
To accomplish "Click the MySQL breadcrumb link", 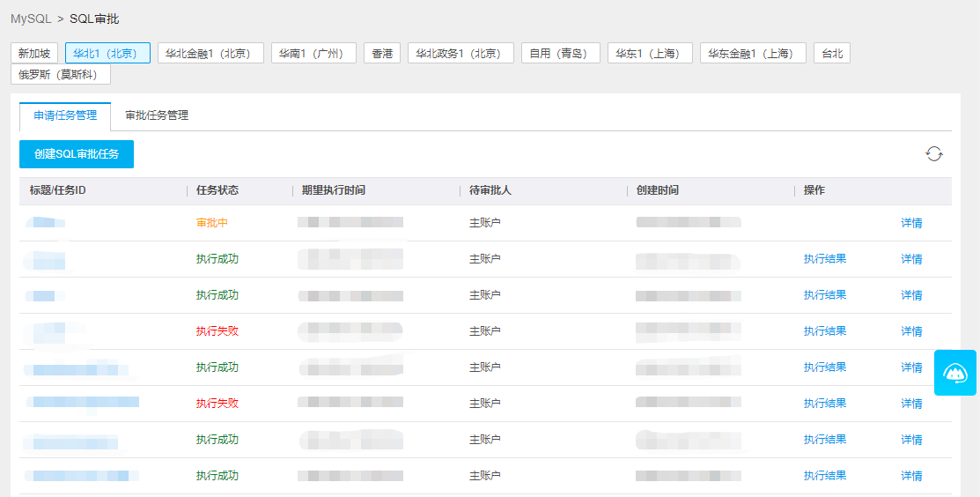I will click(x=31, y=19).
